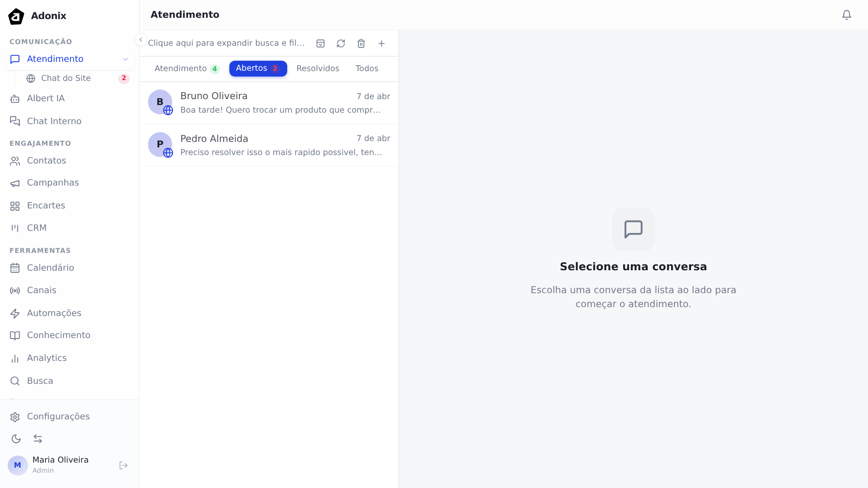868x488 pixels.
Task: Open Encartes page
Action: tap(69, 205)
